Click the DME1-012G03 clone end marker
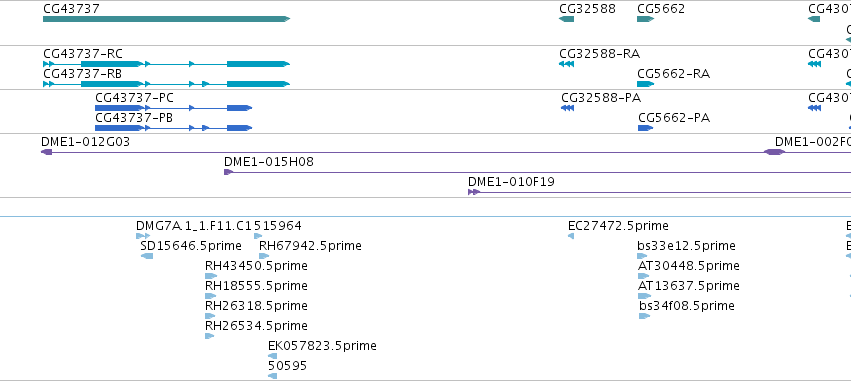 click(x=47, y=152)
